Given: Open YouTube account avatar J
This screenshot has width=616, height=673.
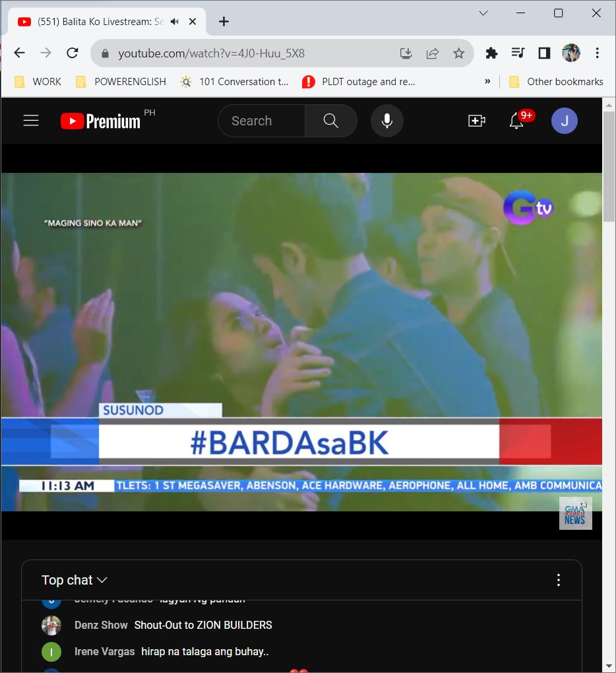Looking at the screenshot, I should coord(564,121).
